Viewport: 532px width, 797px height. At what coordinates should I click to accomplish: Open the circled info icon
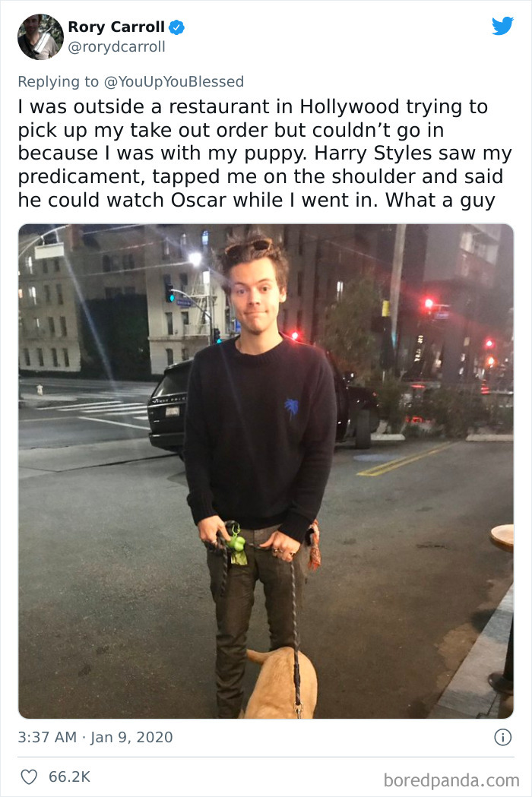coord(502,737)
